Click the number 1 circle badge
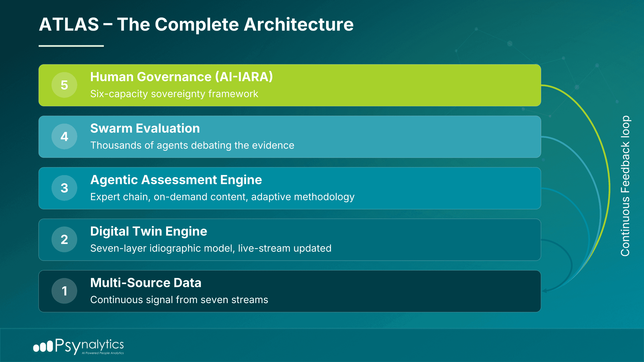Viewport: 644px width, 362px height. tap(64, 291)
